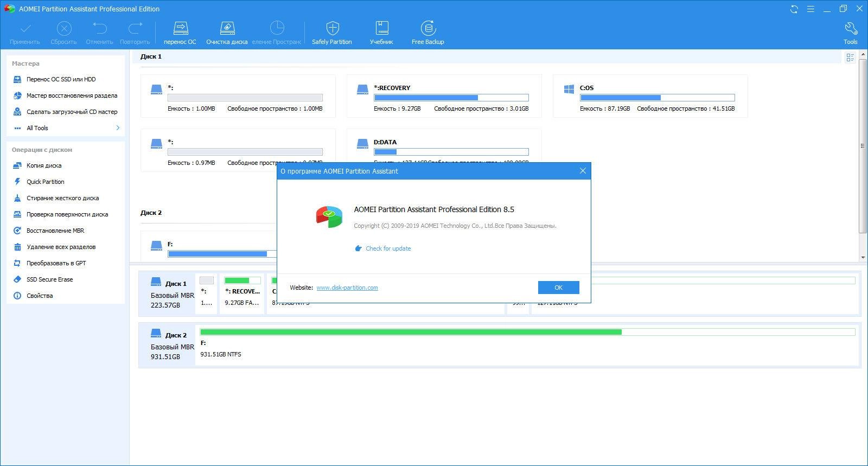Click the refresh icon in title bar

point(794,9)
